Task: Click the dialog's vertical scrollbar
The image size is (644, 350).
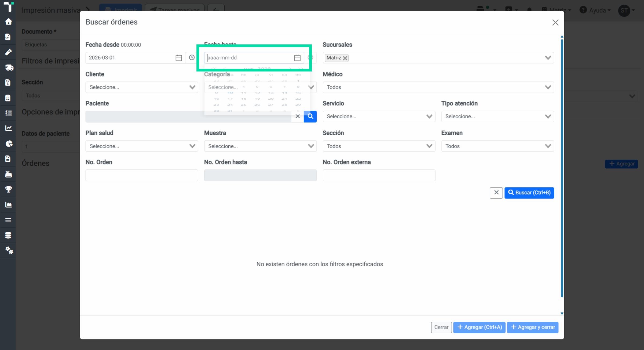Action: pyautogui.click(x=562, y=168)
